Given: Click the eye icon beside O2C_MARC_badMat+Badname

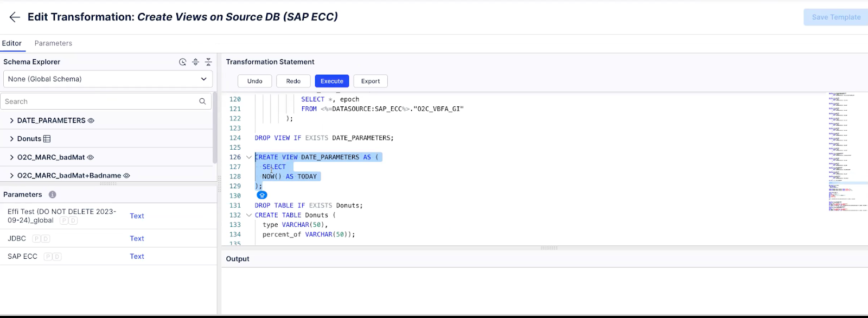Looking at the screenshot, I should pyautogui.click(x=126, y=176).
